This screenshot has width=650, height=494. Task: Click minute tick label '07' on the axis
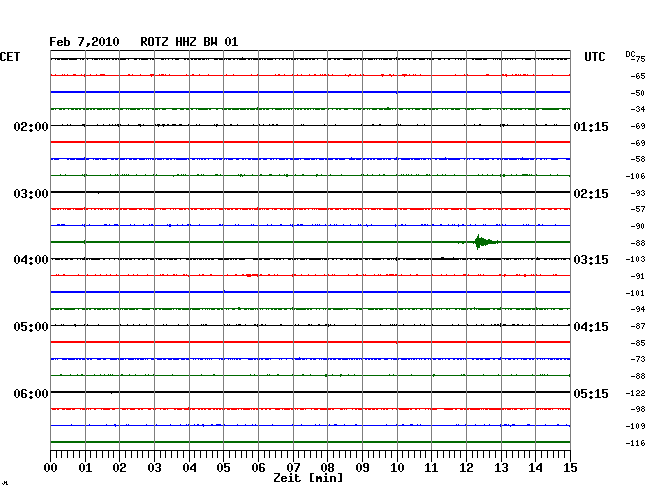tap(293, 468)
